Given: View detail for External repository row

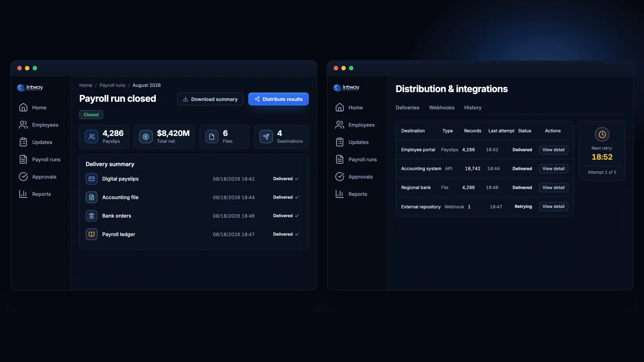Looking at the screenshot, I should (553, 206).
